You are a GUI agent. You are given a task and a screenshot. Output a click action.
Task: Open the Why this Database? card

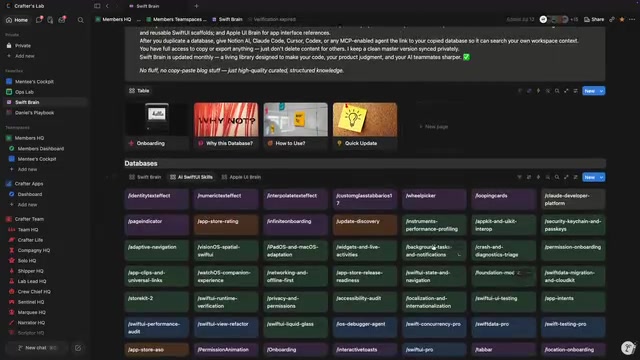pos(226,126)
